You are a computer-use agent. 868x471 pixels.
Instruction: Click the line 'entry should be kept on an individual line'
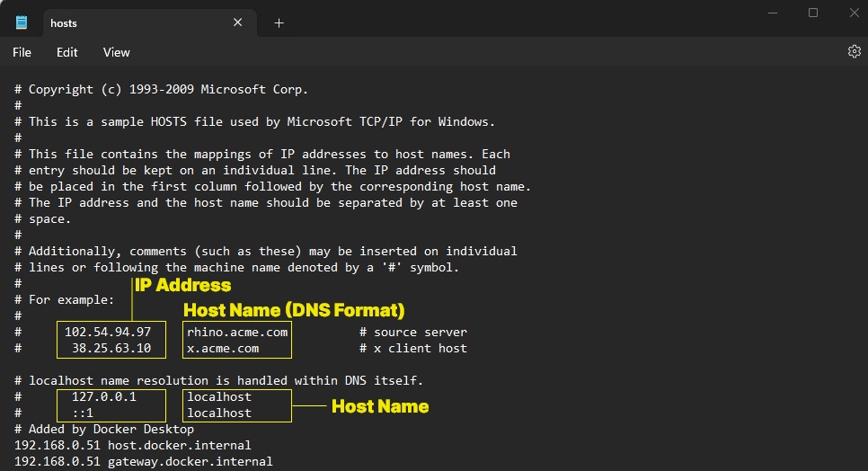coord(254,170)
